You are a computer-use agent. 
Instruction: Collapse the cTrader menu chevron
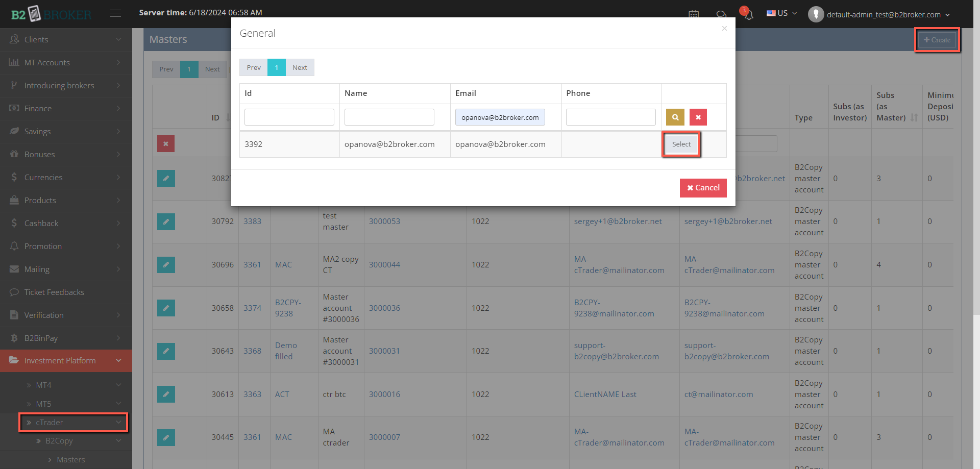pos(118,423)
